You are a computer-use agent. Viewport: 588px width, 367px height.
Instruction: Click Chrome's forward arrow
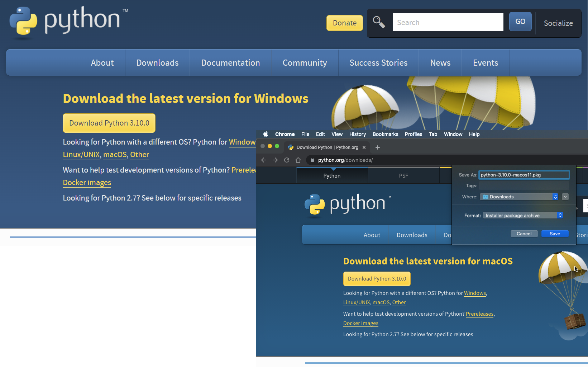(275, 160)
